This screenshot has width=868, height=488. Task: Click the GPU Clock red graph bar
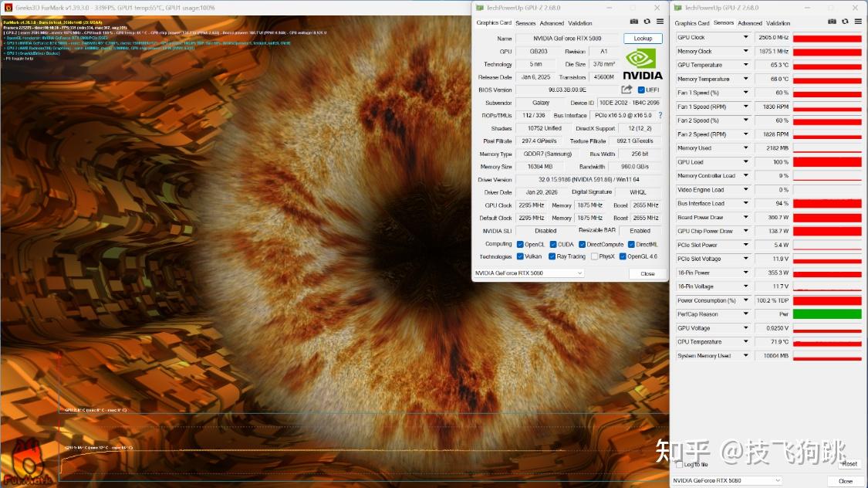827,38
